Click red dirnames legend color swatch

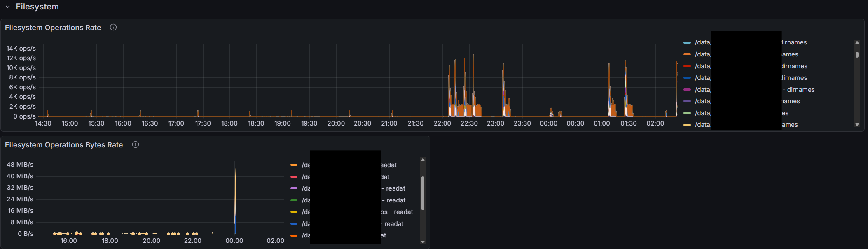click(x=687, y=66)
